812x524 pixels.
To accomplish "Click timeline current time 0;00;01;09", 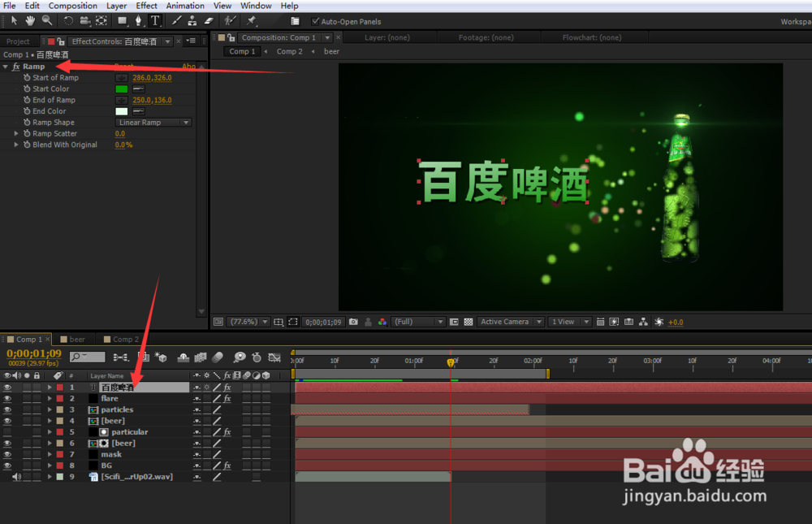I will [x=33, y=353].
